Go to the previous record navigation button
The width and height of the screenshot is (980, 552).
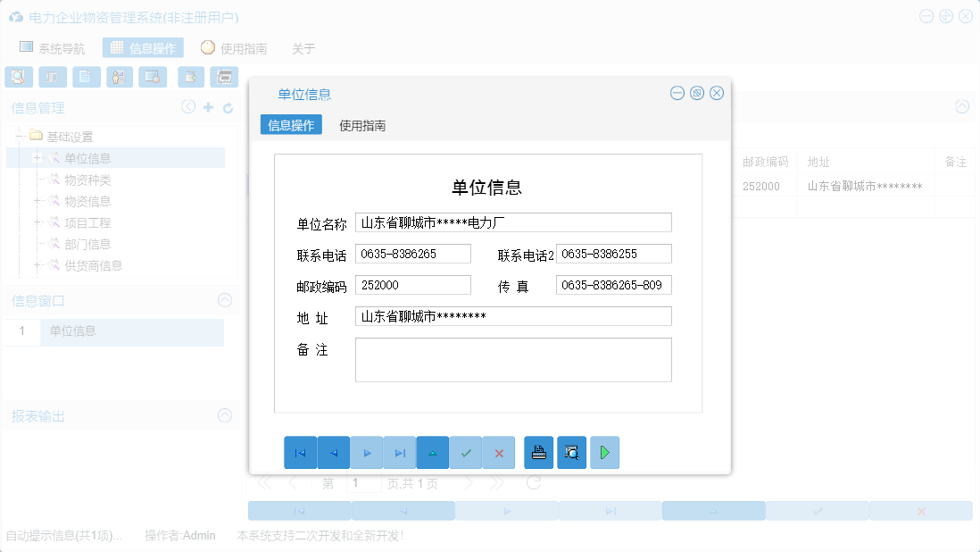[334, 452]
